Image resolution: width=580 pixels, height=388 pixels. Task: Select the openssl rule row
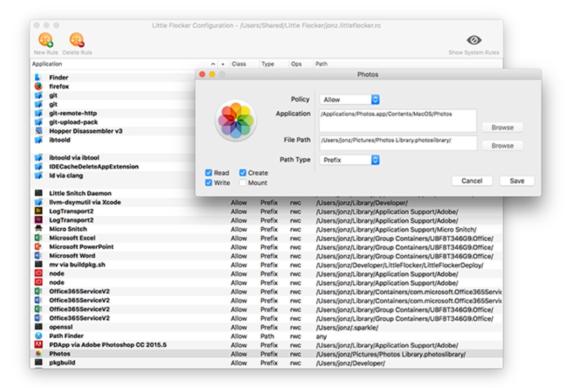click(x=266, y=327)
